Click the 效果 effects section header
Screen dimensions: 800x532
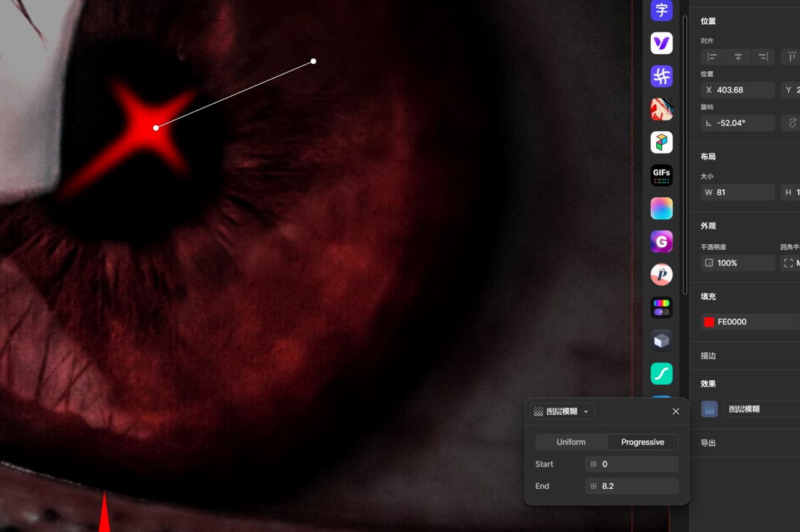[708, 383]
